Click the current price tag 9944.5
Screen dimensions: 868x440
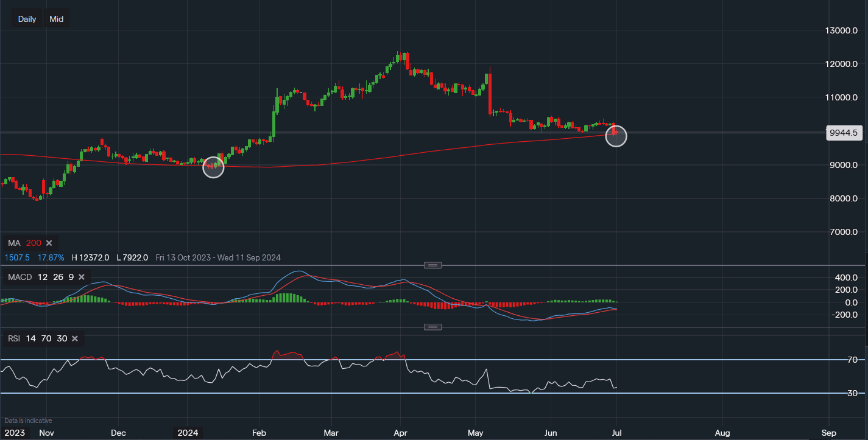click(843, 133)
